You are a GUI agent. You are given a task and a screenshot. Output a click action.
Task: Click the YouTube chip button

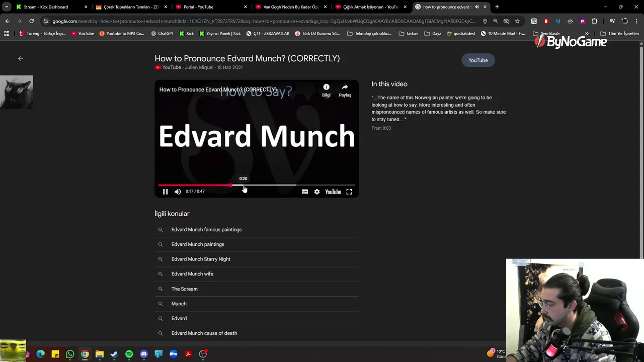[478, 60]
